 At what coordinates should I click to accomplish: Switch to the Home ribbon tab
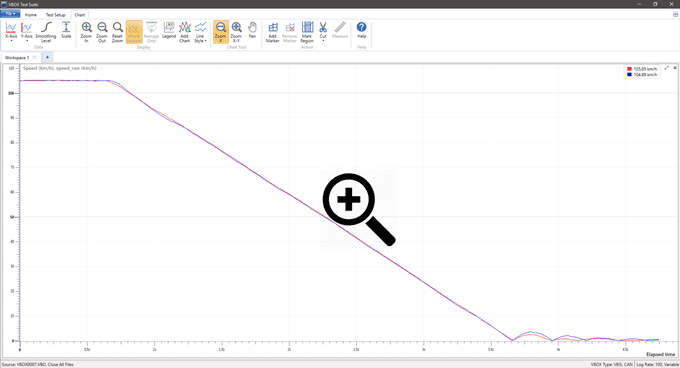31,15
